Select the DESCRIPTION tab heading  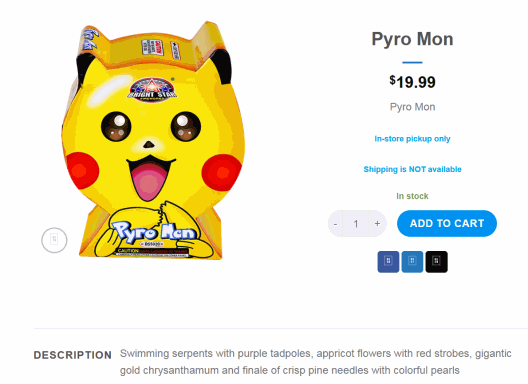click(73, 355)
